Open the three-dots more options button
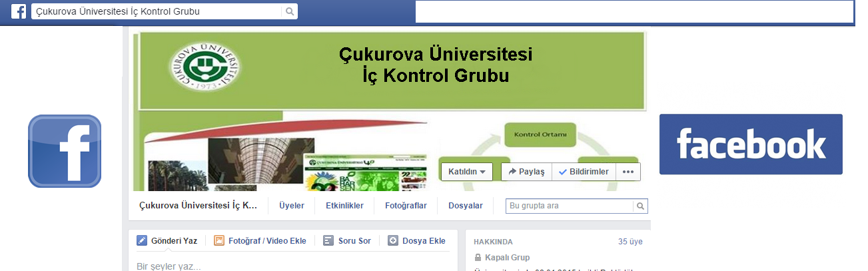The width and height of the screenshot is (868, 271). (x=628, y=172)
